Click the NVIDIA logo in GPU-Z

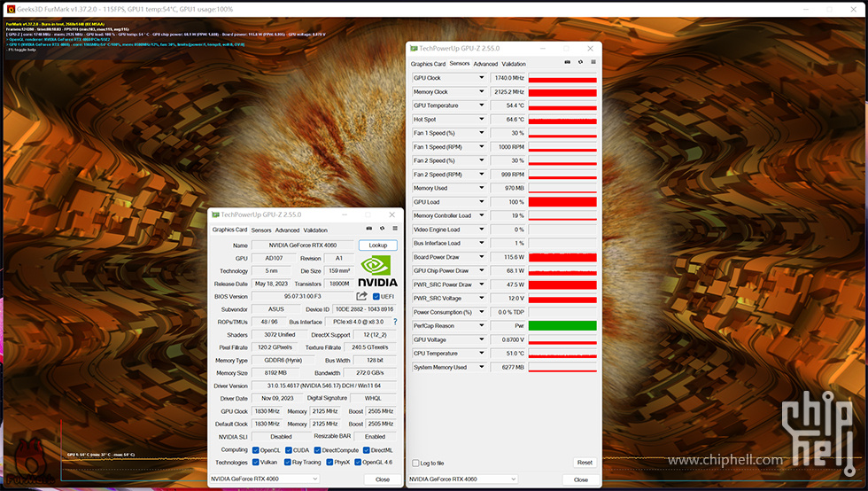[x=377, y=271]
